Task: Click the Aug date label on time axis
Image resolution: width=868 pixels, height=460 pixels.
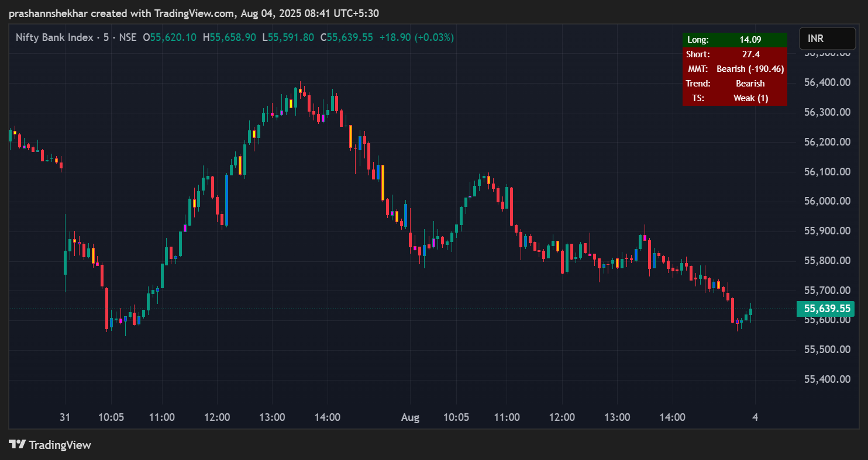Action: pos(410,417)
